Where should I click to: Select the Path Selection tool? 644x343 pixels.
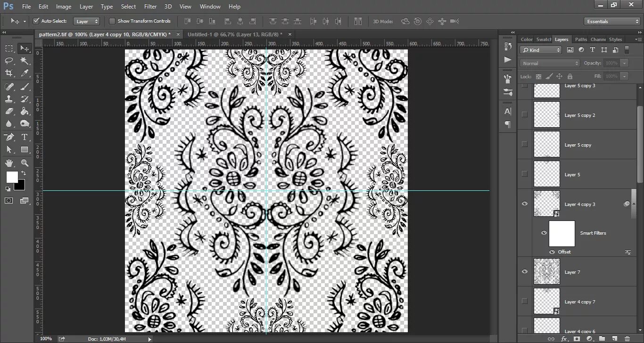pos(9,149)
